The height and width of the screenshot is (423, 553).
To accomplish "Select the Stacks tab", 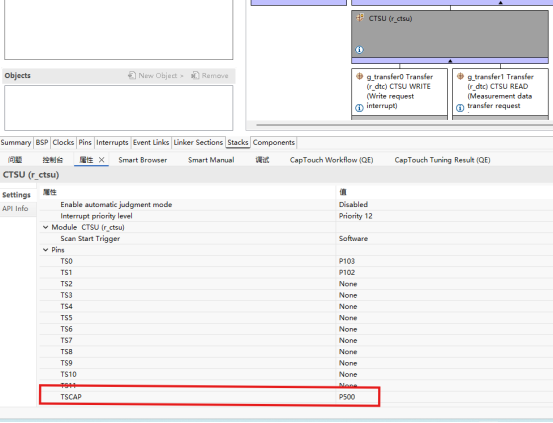I will [x=238, y=143].
